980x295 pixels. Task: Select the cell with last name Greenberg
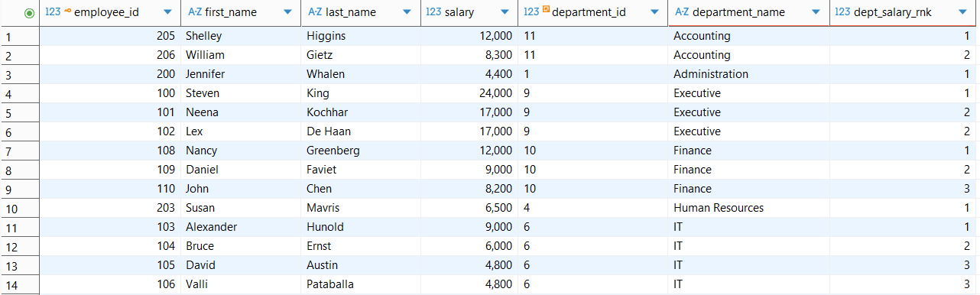pyautogui.click(x=360, y=151)
